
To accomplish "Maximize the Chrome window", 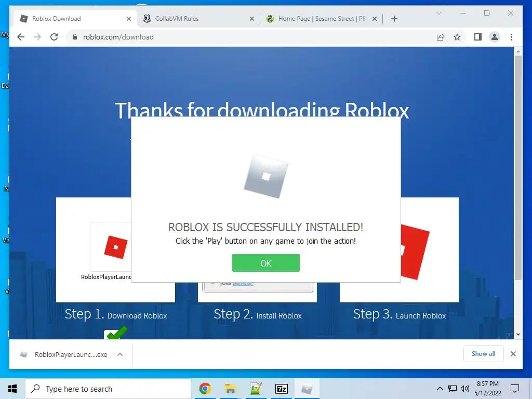I will point(486,13).
